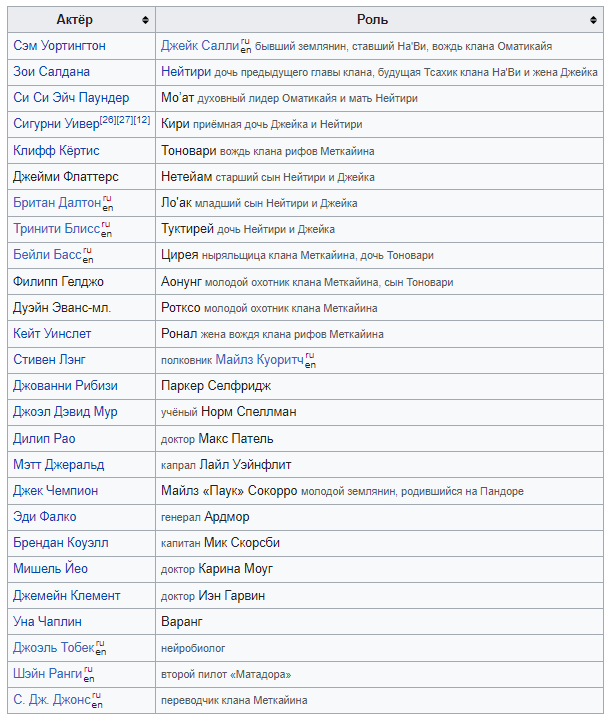609x717 pixels.
Task: Select the Джейми Флаттерс actor cell text
Action: pyautogui.click(x=66, y=177)
